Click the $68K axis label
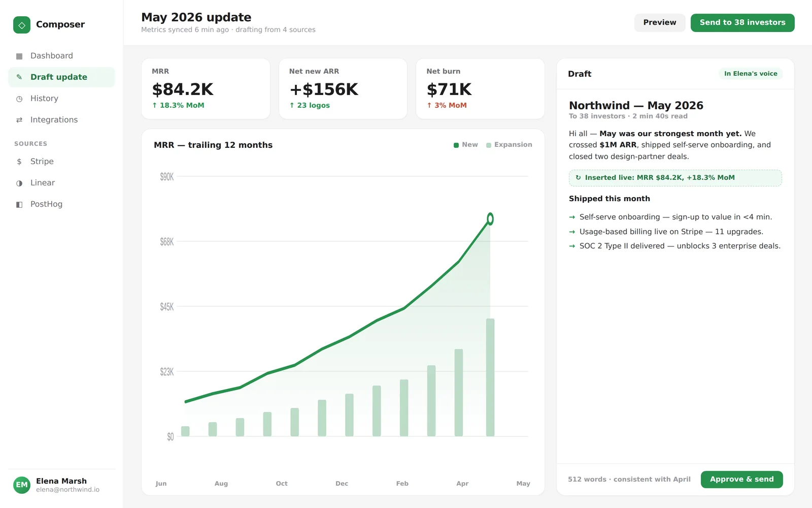The height and width of the screenshot is (508, 812). point(167,241)
